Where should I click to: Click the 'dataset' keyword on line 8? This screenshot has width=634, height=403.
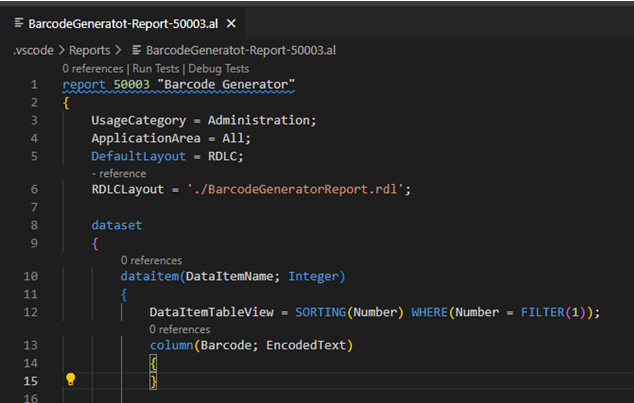click(x=116, y=225)
